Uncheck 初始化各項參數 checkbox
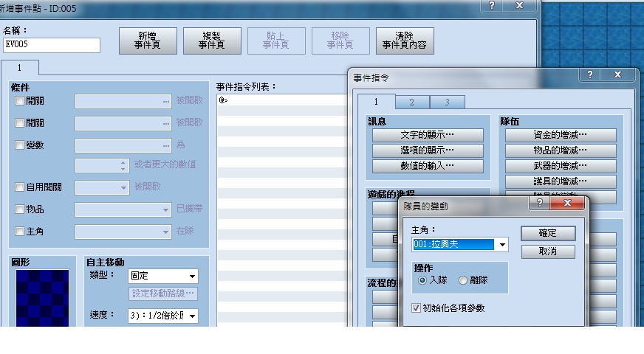Screen dimensions: 644x354 (416, 308)
